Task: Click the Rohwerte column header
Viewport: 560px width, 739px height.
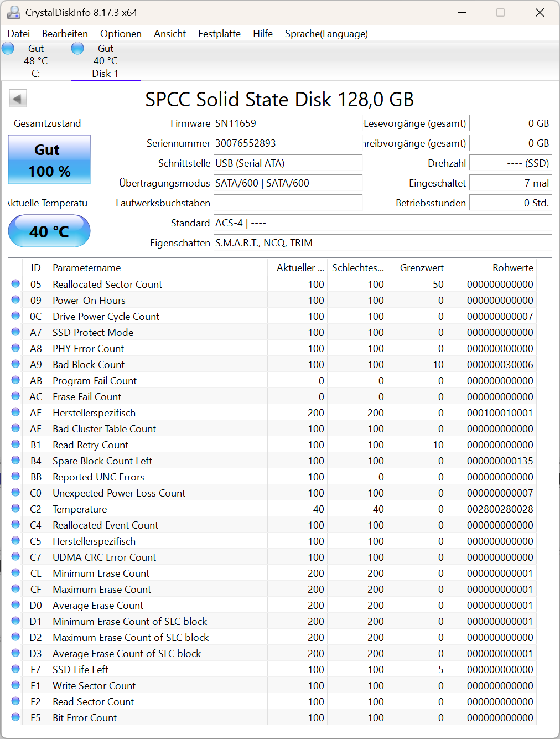Action: [x=491, y=268]
